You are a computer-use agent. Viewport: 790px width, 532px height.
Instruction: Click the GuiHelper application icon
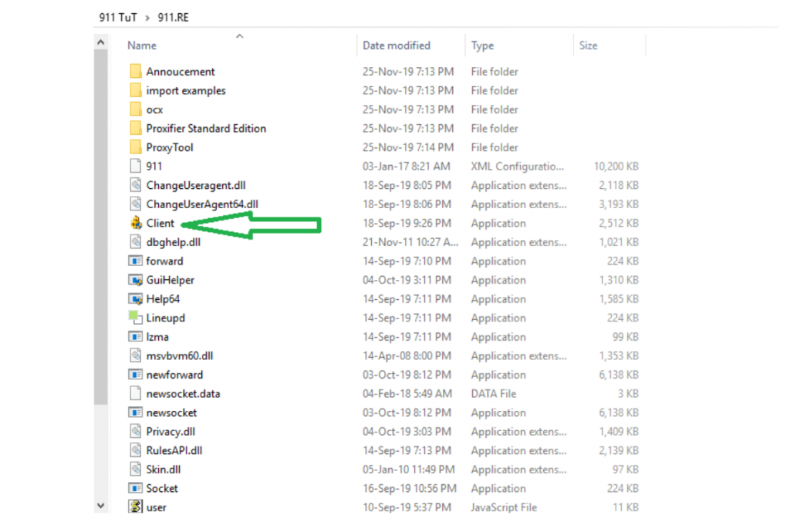tap(135, 280)
